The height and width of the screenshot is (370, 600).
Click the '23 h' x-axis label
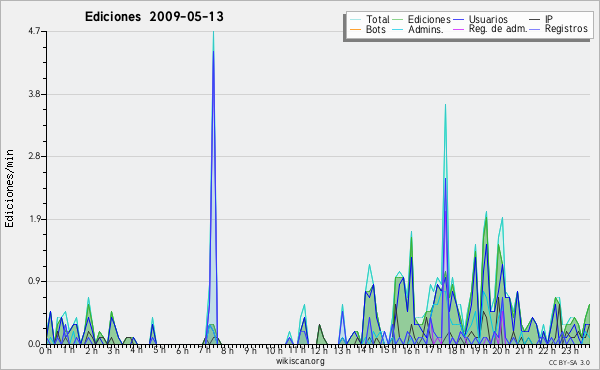(x=569, y=351)
